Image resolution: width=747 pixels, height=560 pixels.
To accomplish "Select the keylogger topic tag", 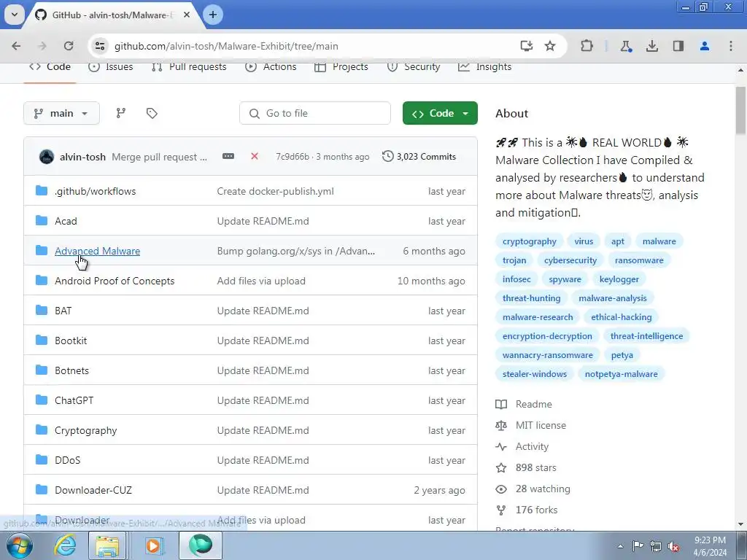I will tap(619, 279).
